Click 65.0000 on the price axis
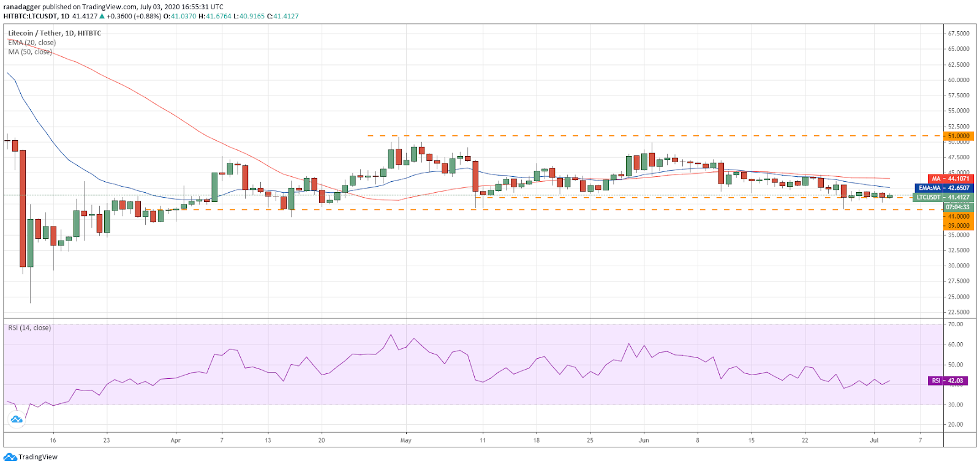This screenshot has width=980, height=467. 959,49
